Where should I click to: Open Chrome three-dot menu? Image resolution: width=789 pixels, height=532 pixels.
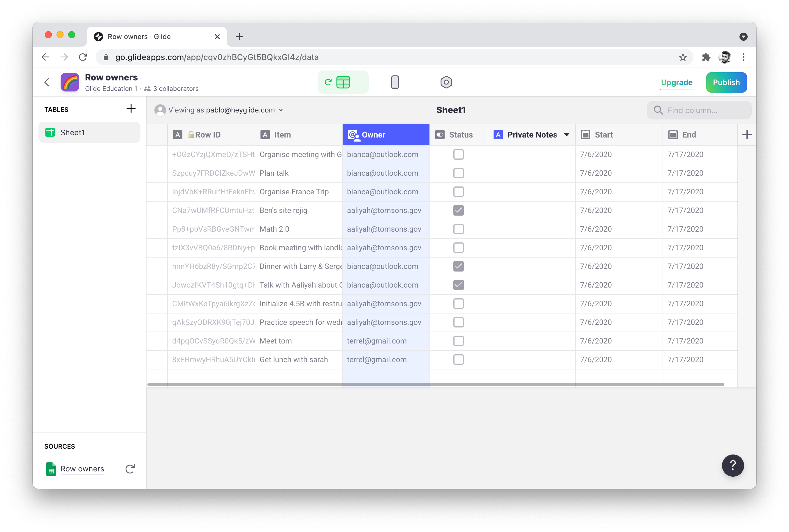point(743,57)
